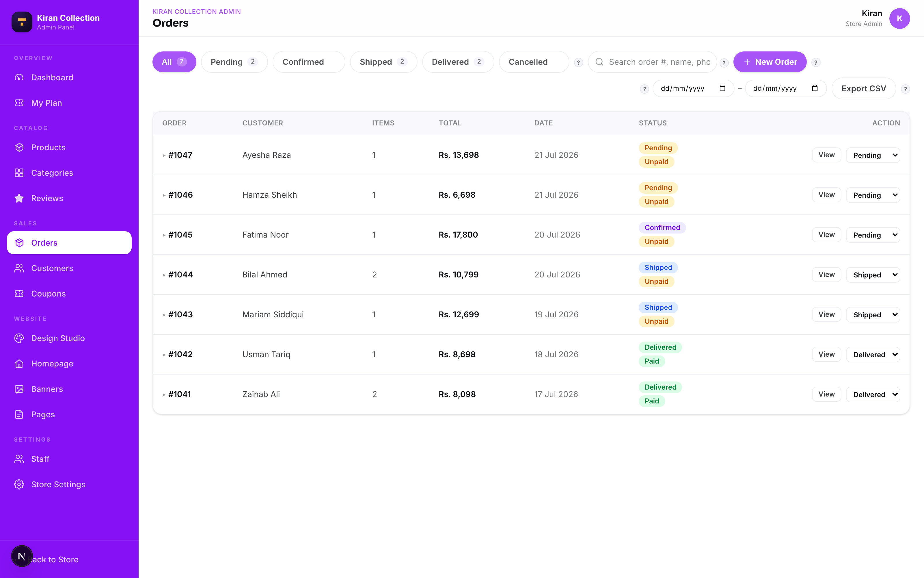
Task: Click the Kiran Collection store logo icon
Action: (22, 22)
